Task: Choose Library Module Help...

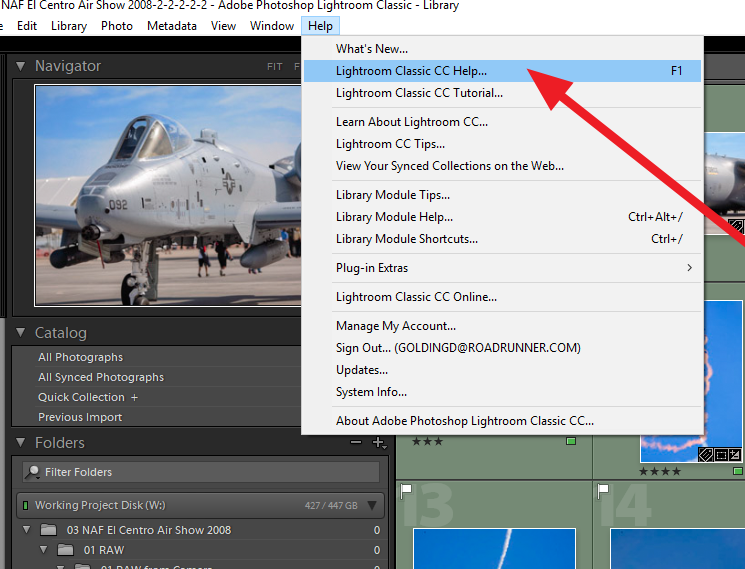Action: pyautogui.click(x=502, y=217)
